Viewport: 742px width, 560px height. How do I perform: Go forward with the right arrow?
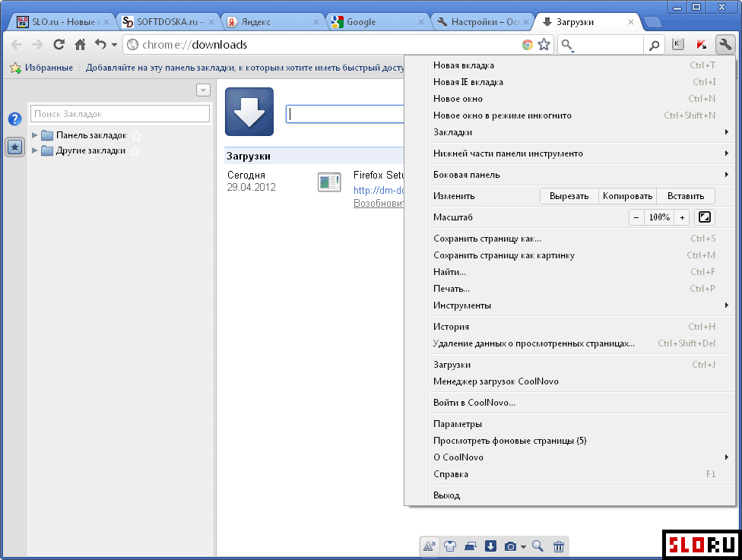[37, 45]
